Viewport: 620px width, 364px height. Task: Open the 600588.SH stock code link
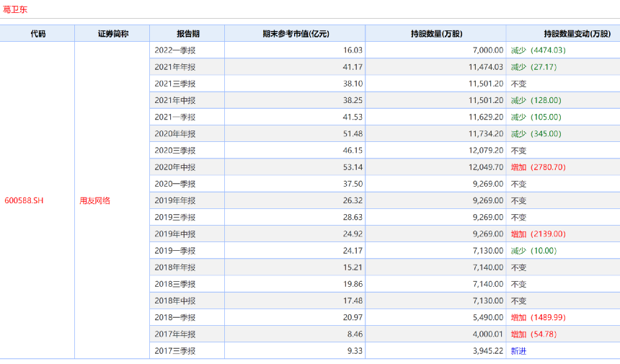(x=24, y=200)
